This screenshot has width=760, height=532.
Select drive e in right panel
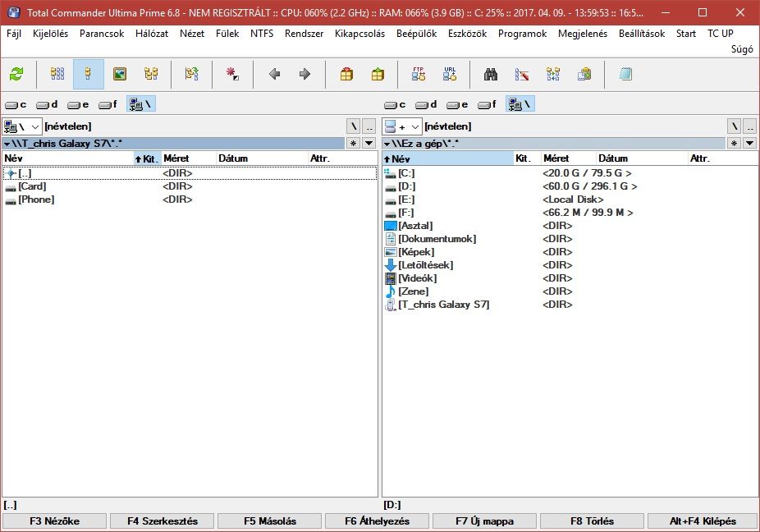tap(457, 104)
